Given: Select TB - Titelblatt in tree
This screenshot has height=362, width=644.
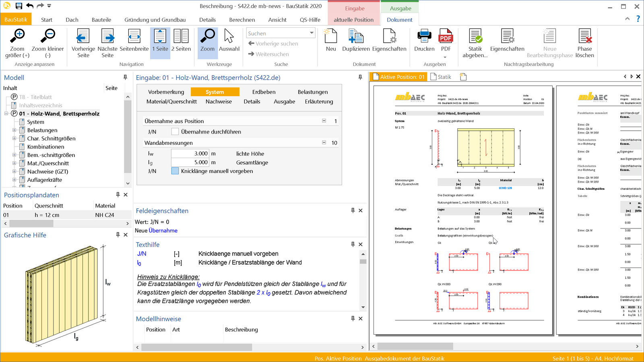Looking at the screenshot, I should [35, 97].
